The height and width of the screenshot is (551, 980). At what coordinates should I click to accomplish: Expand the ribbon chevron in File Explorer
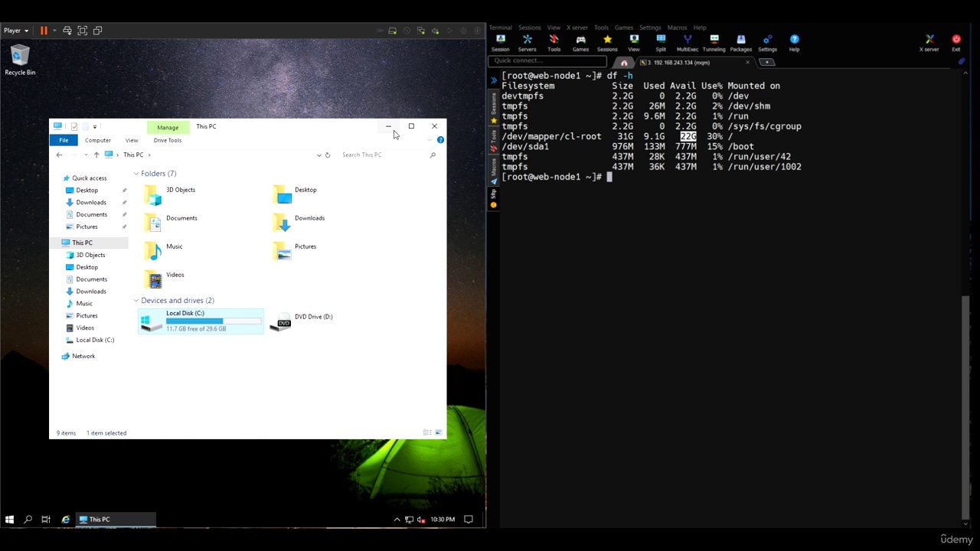click(429, 140)
